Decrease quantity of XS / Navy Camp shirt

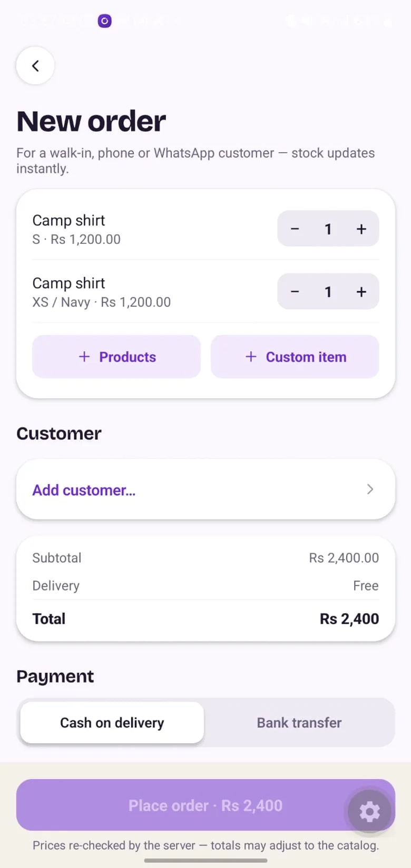[295, 292]
